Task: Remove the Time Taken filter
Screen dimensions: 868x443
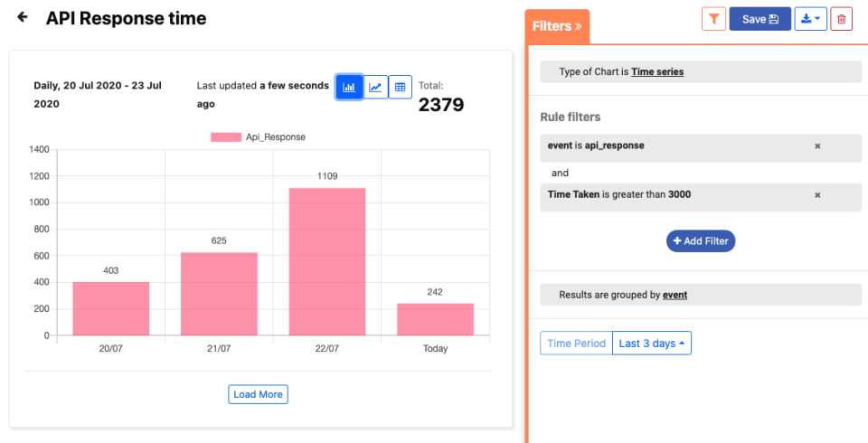Action: (817, 194)
